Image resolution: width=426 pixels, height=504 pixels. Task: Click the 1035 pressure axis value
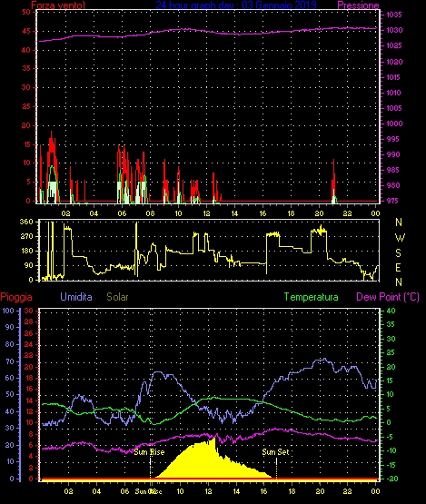(x=394, y=15)
